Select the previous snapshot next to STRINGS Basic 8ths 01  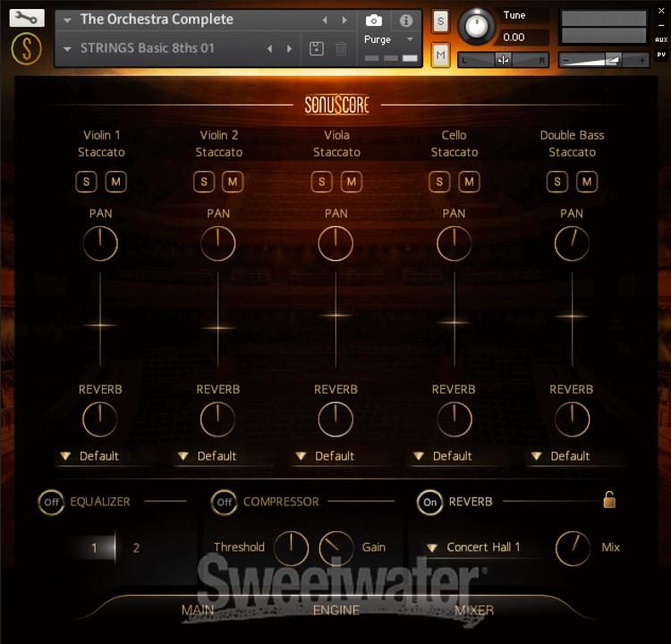269,49
